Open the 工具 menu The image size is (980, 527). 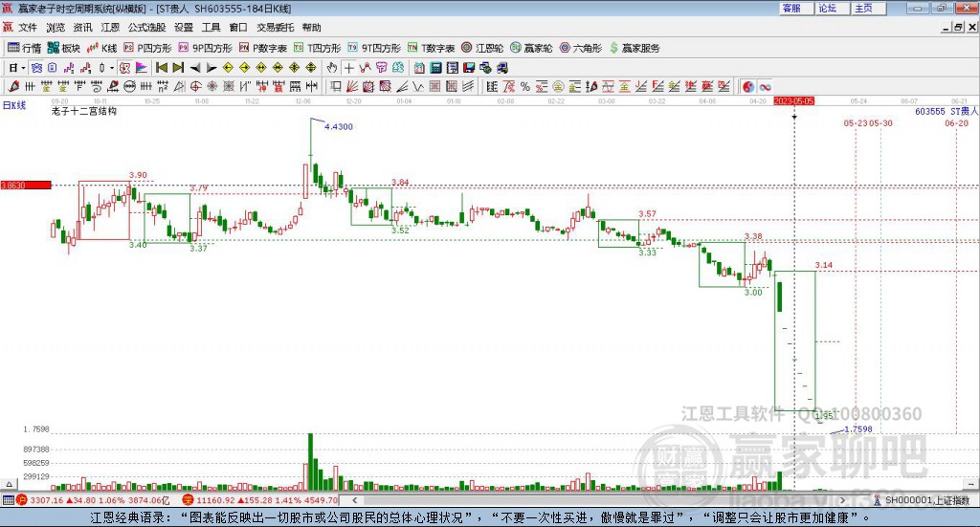[x=211, y=28]
